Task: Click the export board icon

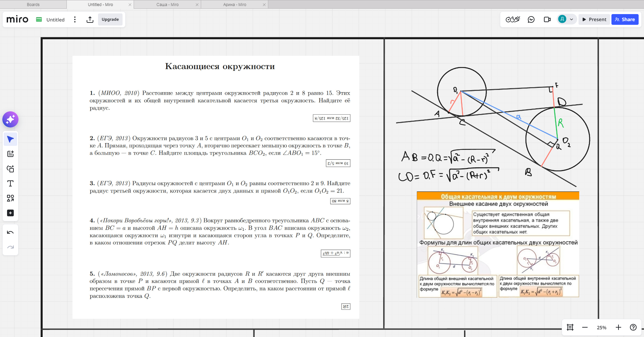Action: coord(90,19)
